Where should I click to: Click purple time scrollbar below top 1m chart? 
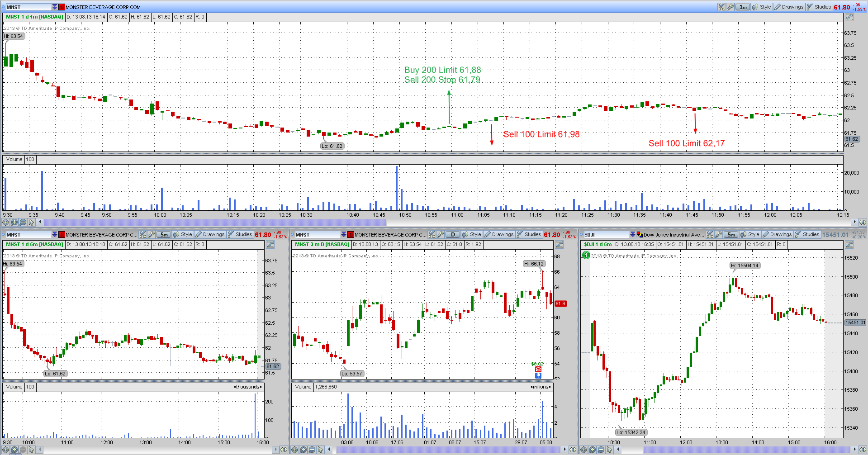(215, 222)
